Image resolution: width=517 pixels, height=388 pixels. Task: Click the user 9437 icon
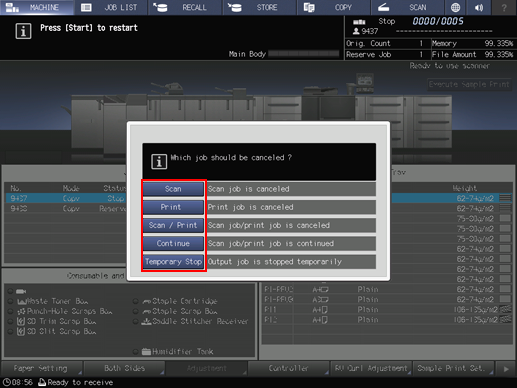[356, 31]
